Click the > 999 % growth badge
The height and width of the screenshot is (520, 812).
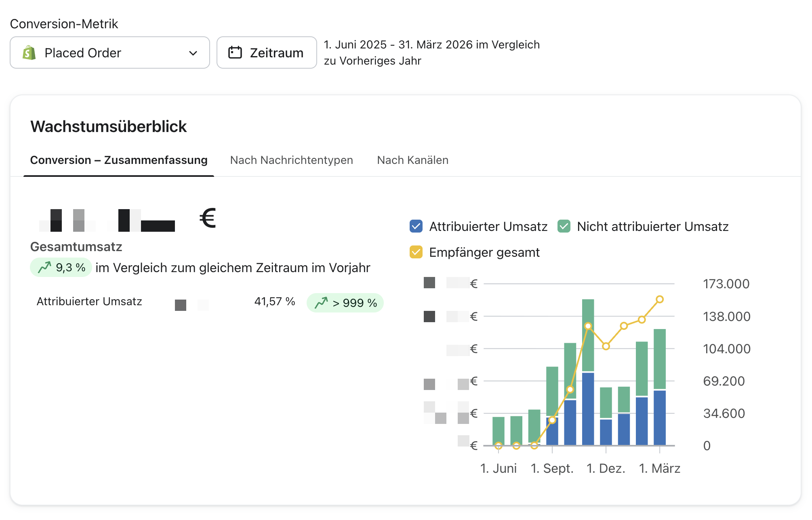point(345,303)
